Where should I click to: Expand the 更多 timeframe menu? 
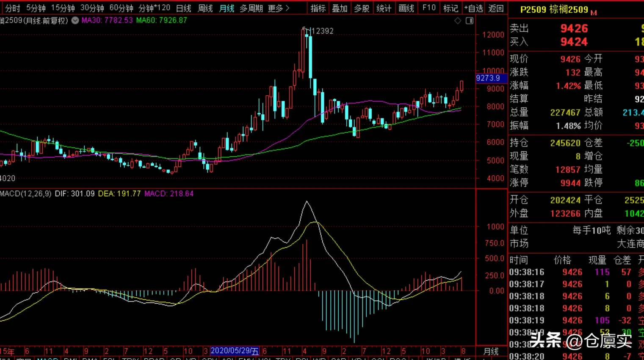(x=279, y=8)
